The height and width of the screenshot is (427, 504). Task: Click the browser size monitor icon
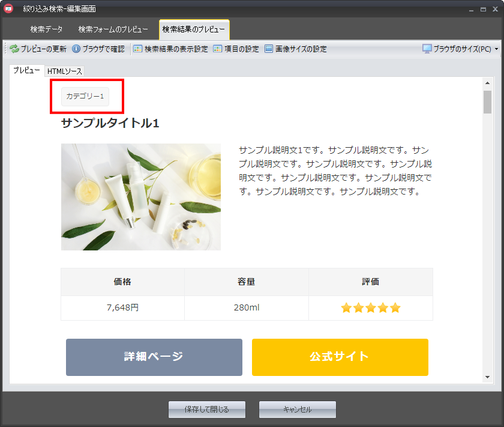click(x=427, y=49)
